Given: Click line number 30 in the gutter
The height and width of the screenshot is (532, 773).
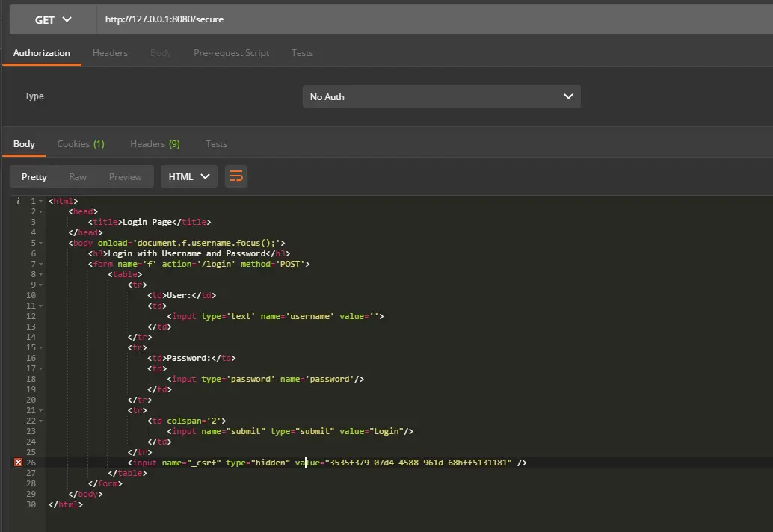Looking at the screenshot, I should coord(31,504).
